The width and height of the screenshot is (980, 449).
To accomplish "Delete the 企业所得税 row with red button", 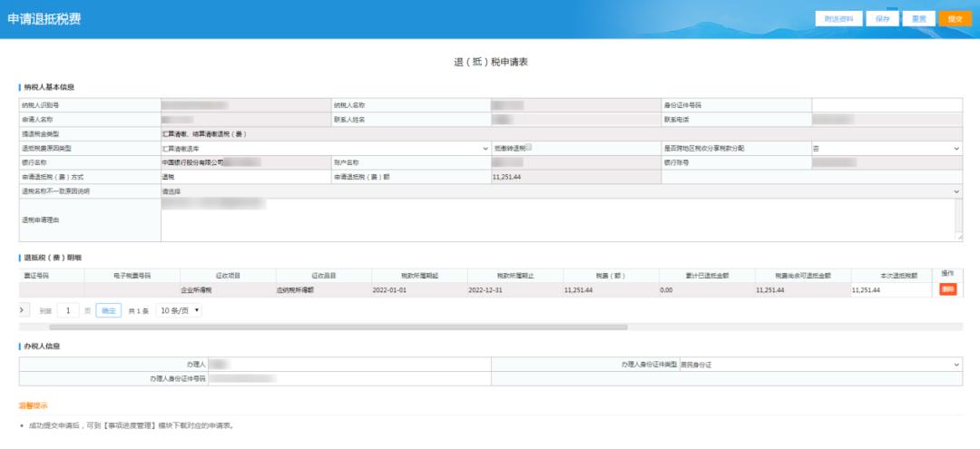I will pos(948,289).
